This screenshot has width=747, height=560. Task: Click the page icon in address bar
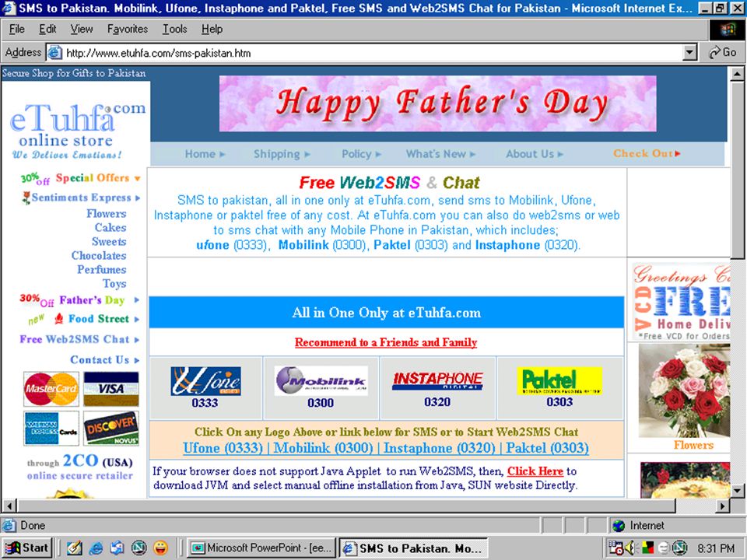point(54,52)
